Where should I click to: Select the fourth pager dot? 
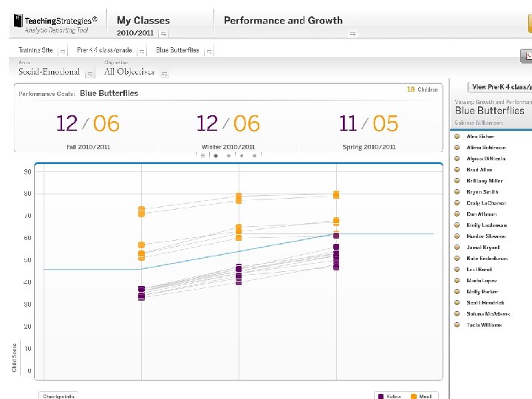(x=254, y=156)
